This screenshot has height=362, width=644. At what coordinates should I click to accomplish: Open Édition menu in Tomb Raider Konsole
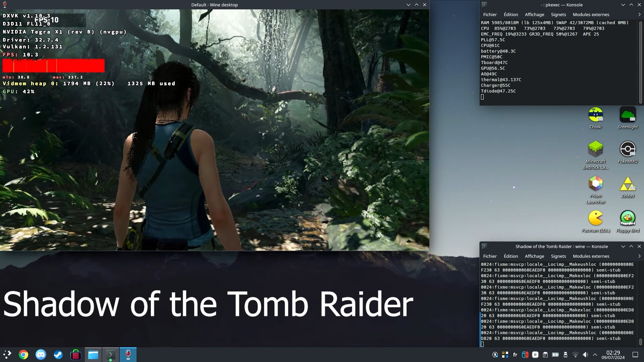[x=511, y=256]
